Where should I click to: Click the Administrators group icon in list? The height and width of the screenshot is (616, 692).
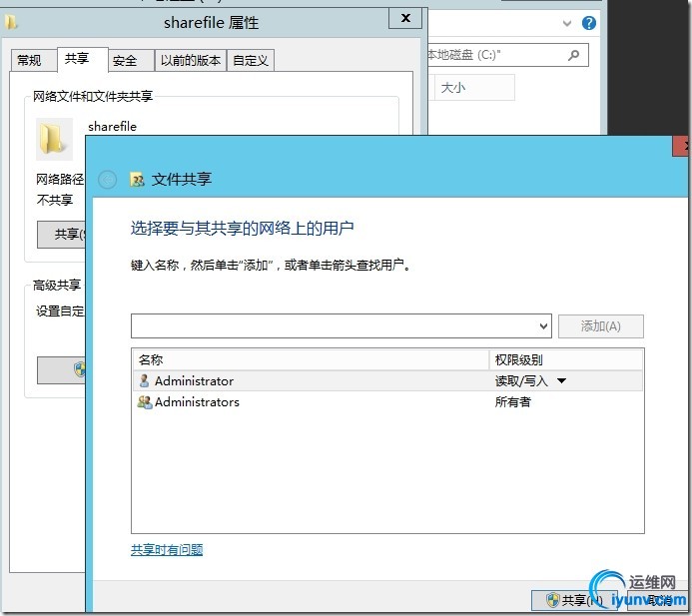point(145,402)
